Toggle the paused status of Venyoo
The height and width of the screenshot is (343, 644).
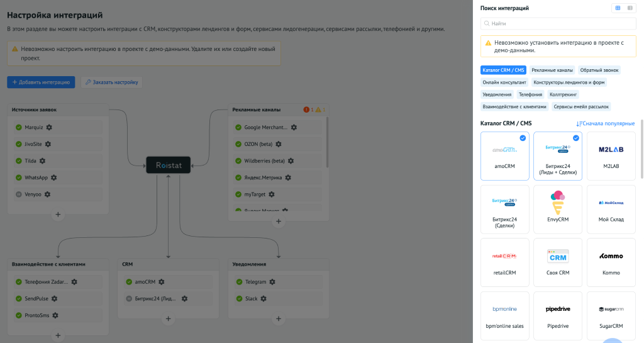click(x=18, y=194)
